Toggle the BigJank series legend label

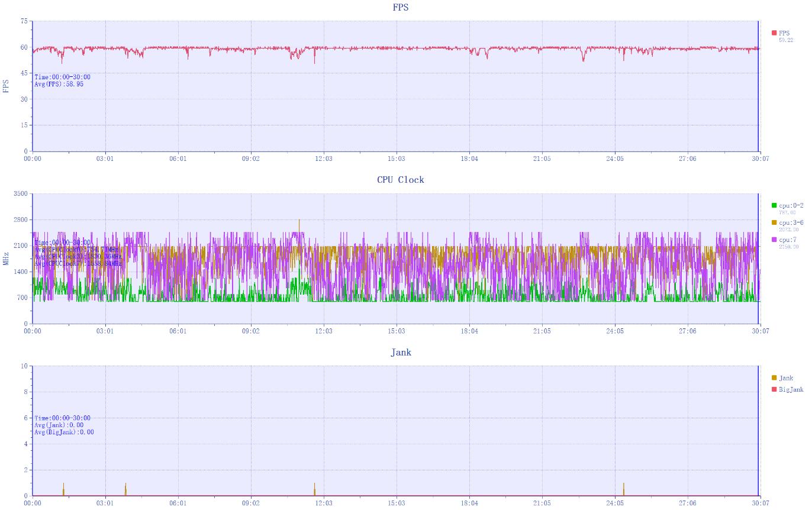(791, 389)
